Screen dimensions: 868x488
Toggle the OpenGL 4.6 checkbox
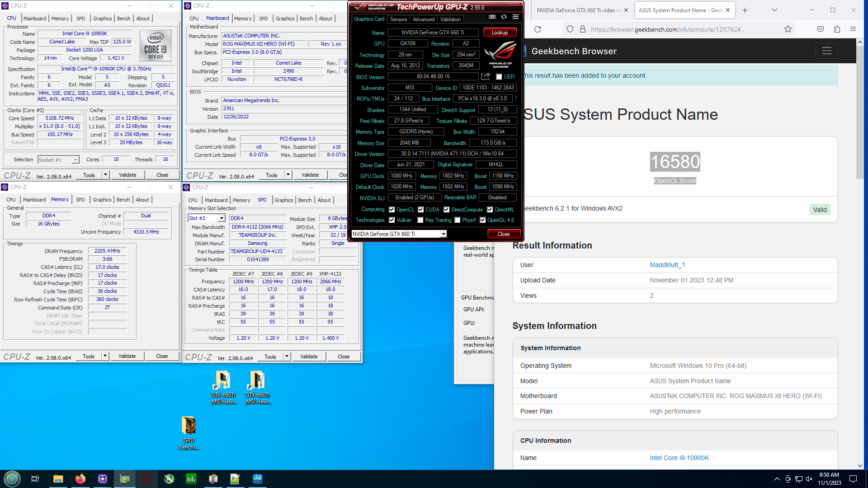click(483, 220)
